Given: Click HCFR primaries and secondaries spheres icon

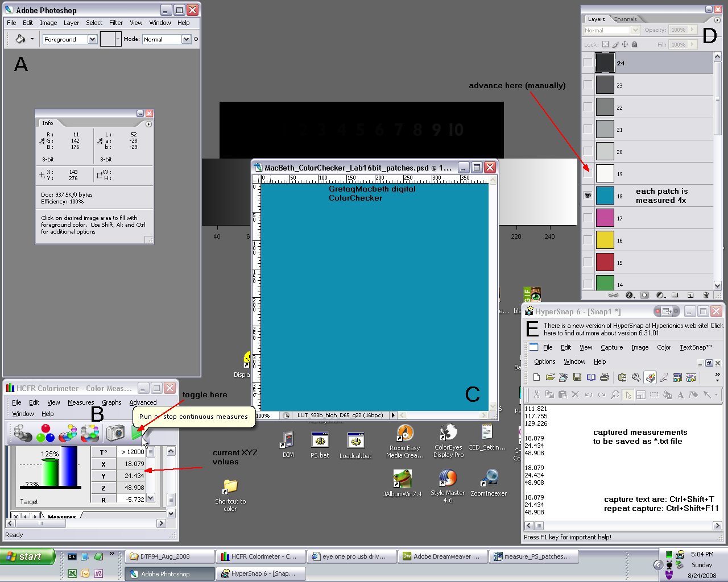Looking at the screenshot, I should (68, 433).
